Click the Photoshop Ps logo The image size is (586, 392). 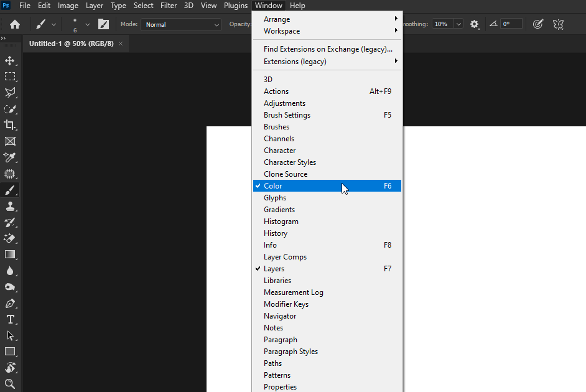(x=6, y=5)
